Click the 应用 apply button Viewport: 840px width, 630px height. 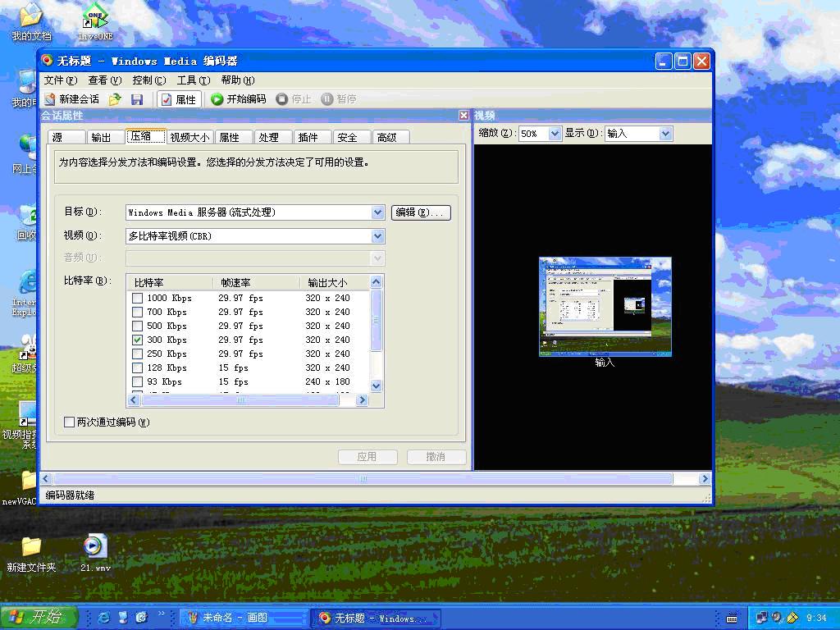pos(367,457)
